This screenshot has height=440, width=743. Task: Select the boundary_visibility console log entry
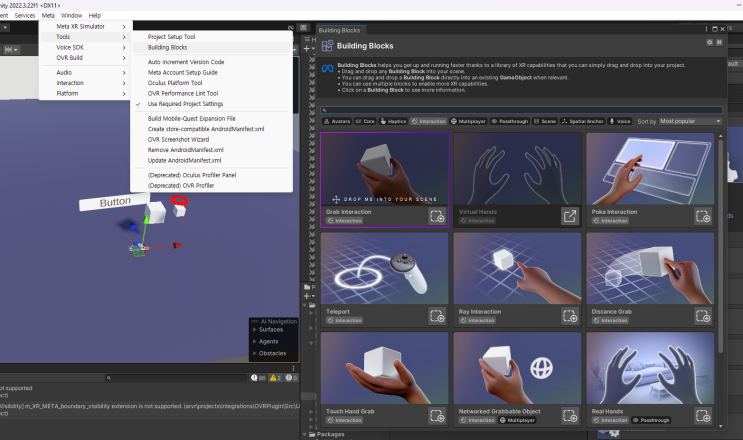[x=150, y=409]
